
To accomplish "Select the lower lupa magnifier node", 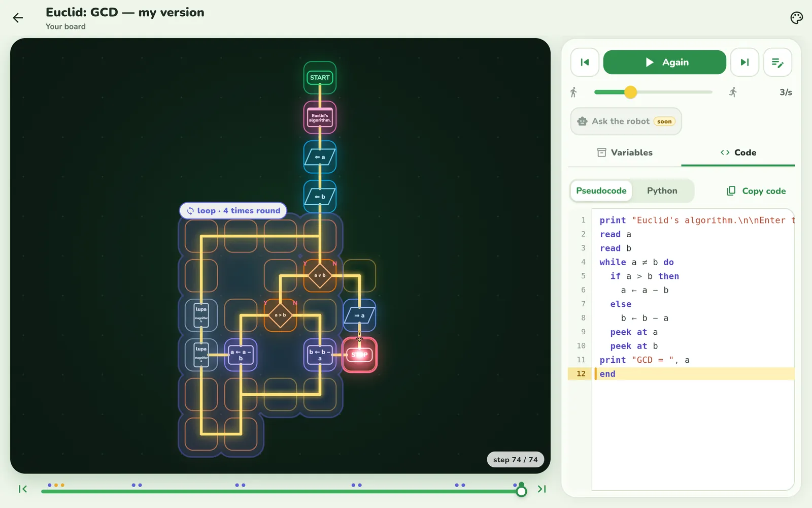I will tap(201, 355).
